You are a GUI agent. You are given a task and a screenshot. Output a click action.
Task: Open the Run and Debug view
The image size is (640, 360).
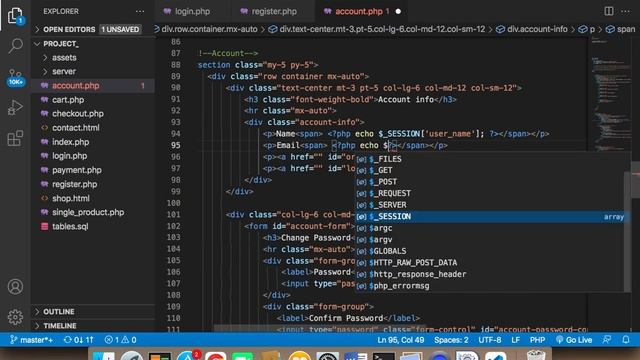click(15, 108)
